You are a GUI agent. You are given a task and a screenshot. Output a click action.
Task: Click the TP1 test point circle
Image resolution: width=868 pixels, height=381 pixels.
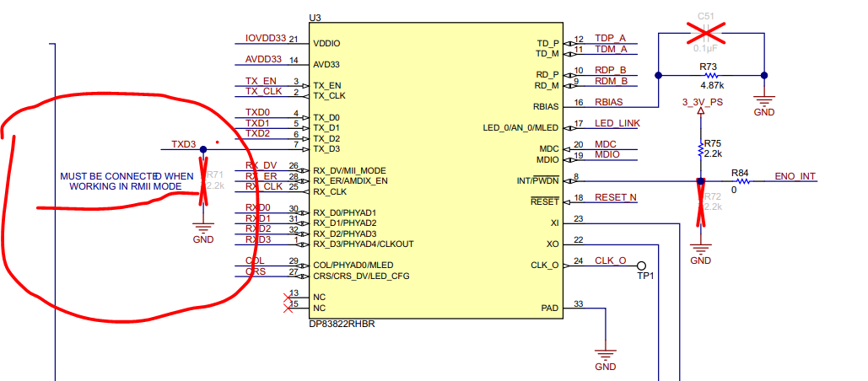(642, 265)
